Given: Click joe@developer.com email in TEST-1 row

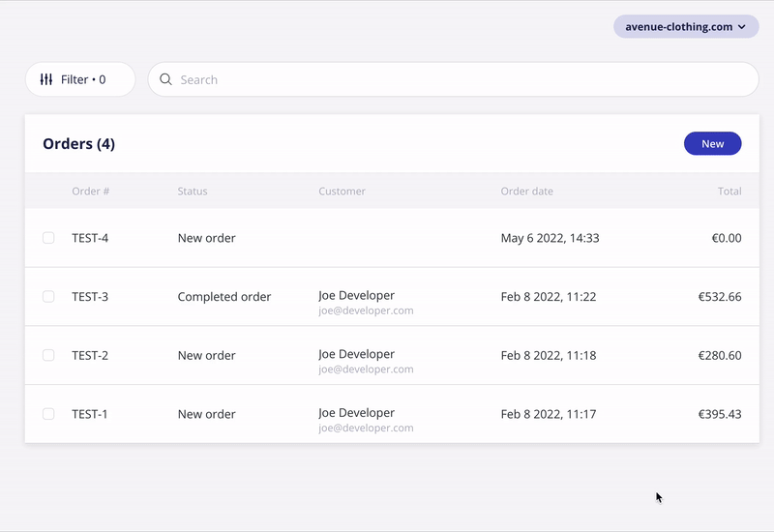Looking at the screenshot, I should [366, 428].
